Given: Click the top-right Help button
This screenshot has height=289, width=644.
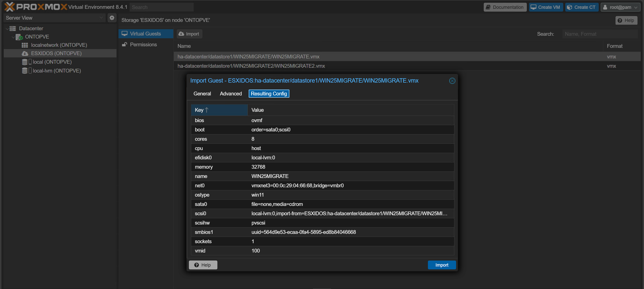Looking at the screenshot, I should [x=626, y=20].
